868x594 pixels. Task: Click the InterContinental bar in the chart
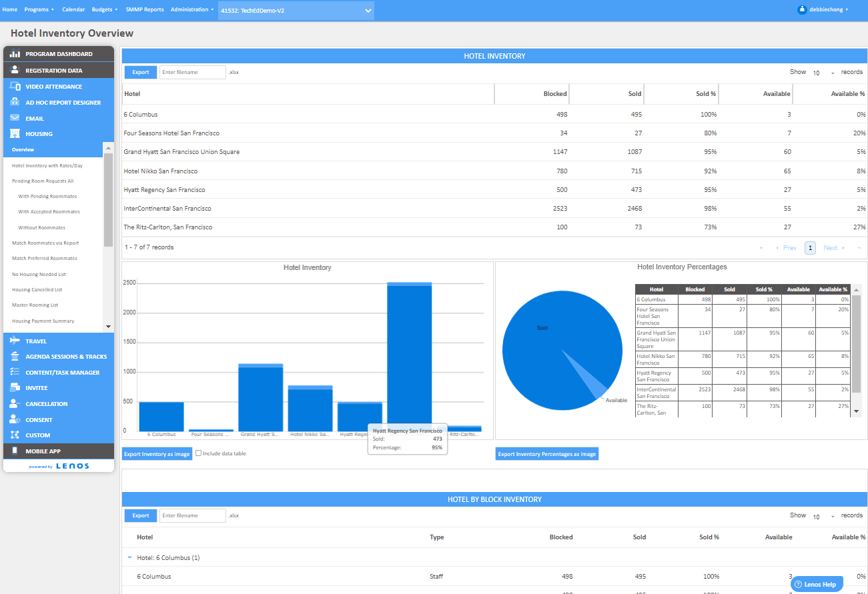pos(409,360)
